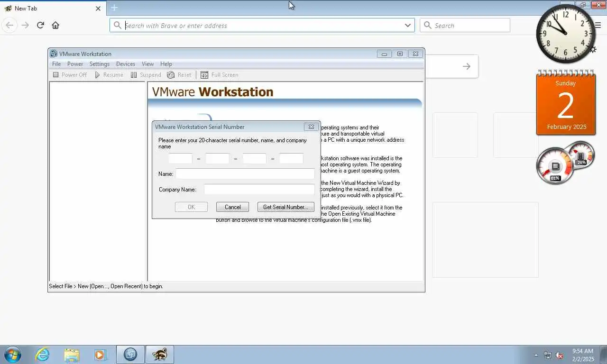
Task: Open the File menu in VMware Workstation
Action: pyautogui.click(x=56, y=64)
